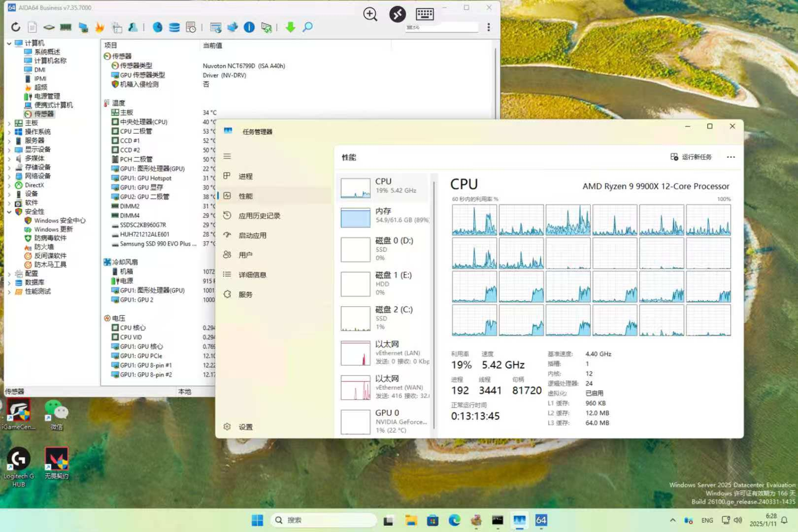This screenshot has height=532, width=798.
Task: Open AIDA64 three-dot overflow menu
Action: click(489, 27)
